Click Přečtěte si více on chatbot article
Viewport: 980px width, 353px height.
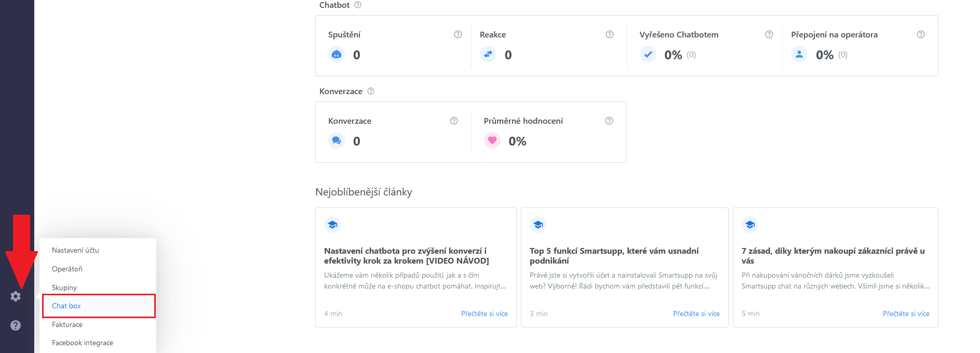(x=484, y=313)
